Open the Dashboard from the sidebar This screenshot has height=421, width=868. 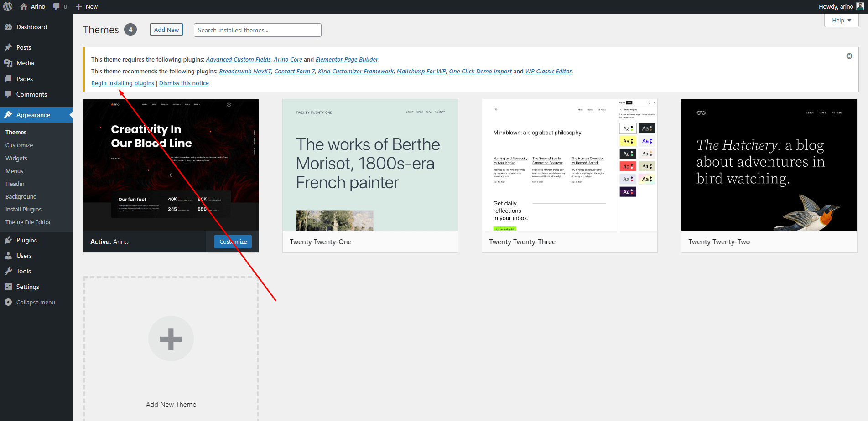click(31, 27)
